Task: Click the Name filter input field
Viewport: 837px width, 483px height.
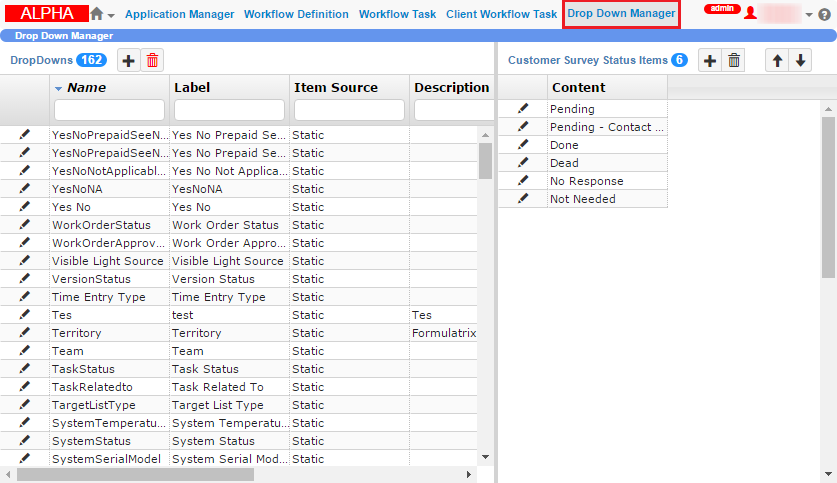Action: (x=109, y=110)
